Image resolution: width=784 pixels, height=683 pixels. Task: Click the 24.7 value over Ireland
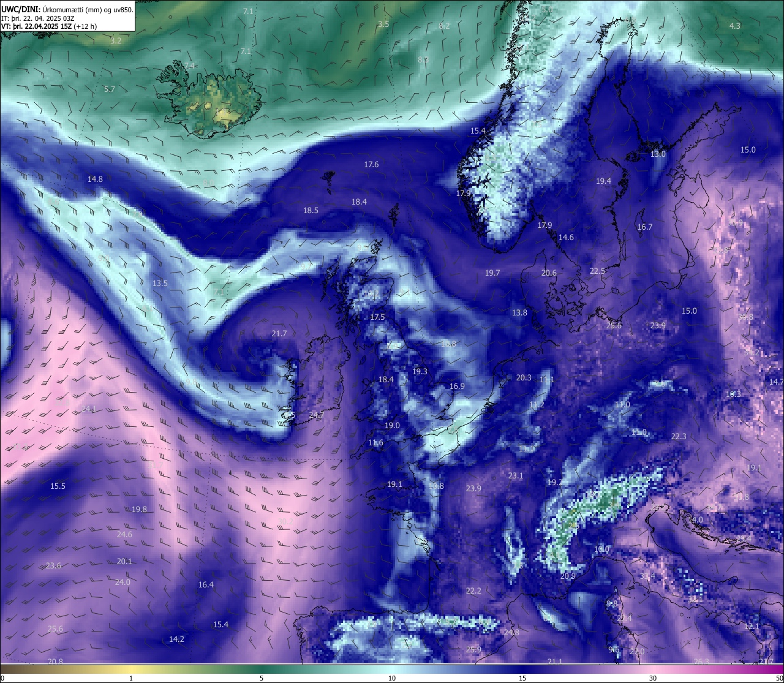pyautogui.click(x=316, y=415)
